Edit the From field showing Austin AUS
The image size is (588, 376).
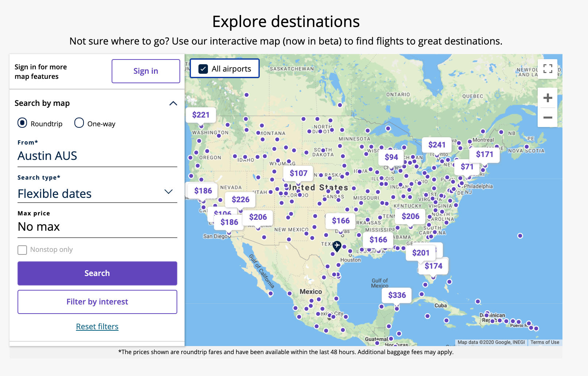pos(97,156)
